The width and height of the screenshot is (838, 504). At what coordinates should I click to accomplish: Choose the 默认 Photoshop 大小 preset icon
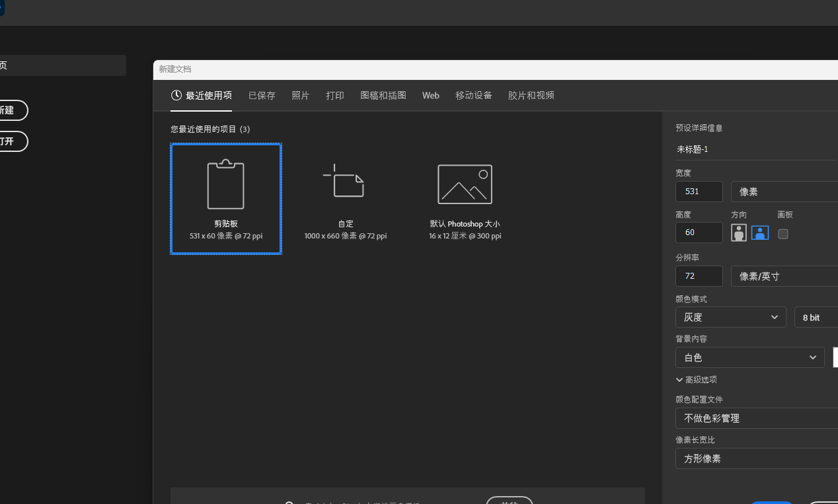click(x=465, y=184)
